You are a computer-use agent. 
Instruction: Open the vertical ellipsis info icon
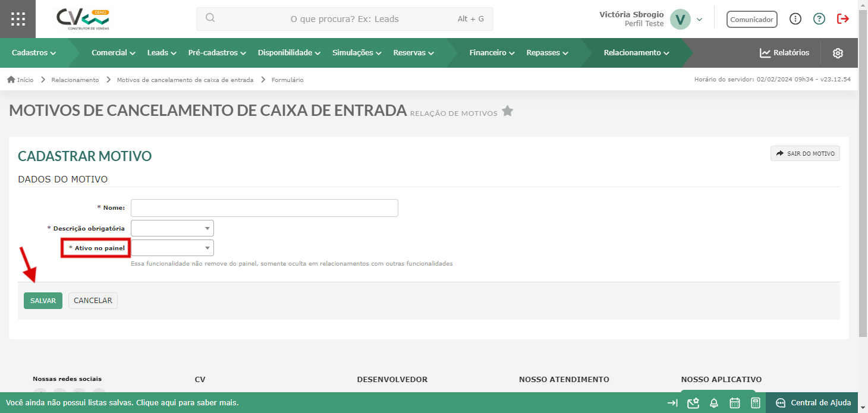pyautogui.click(x=795, y=19)
